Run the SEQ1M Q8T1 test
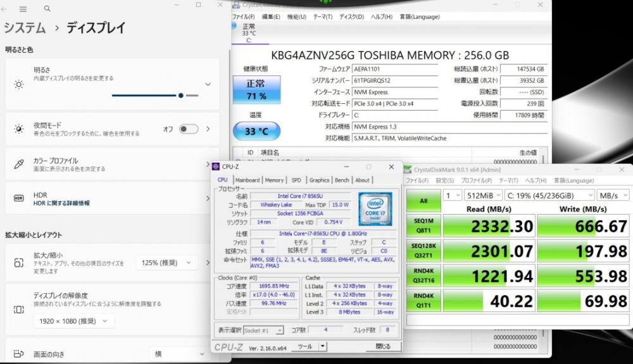The height and width of the screenshot is (364, 633). pyautogui.click(x=423, y=225)
